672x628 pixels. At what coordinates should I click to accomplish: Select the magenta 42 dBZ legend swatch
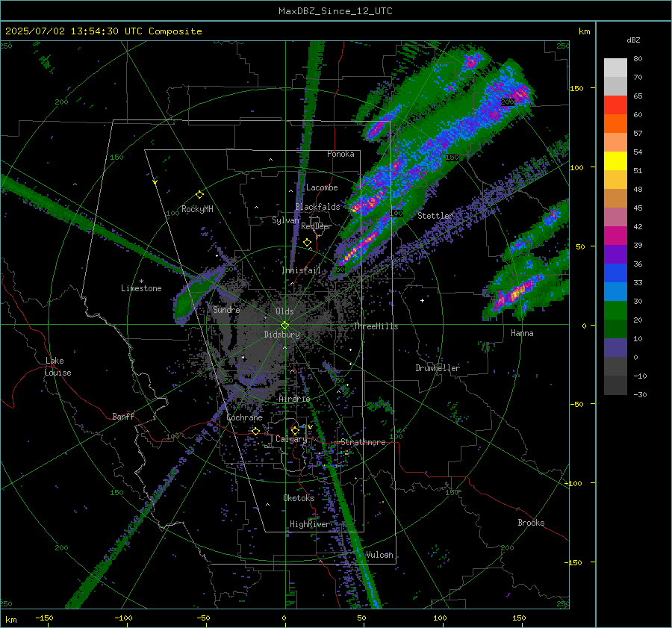[x=615, y=235]
